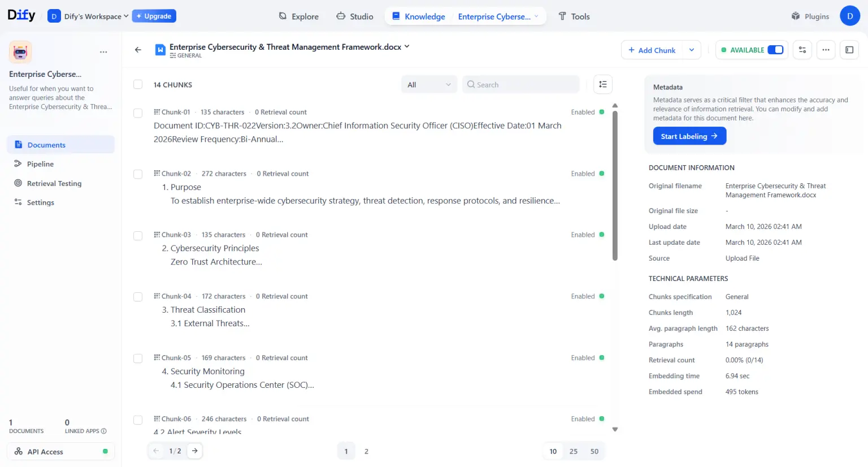Open the Knowledge tab
Image resolution: width=868 pixels, height=467 pixels.
click(419, 16)
